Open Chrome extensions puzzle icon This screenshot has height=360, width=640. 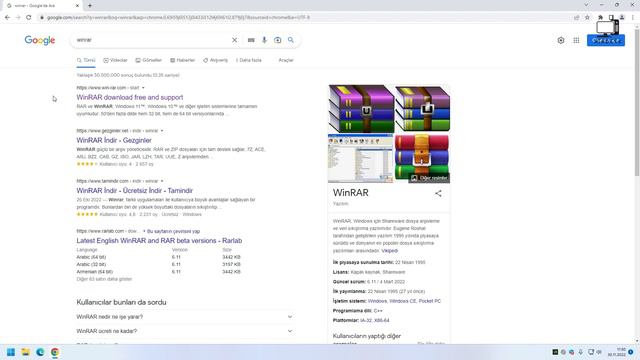coord(600,18)
